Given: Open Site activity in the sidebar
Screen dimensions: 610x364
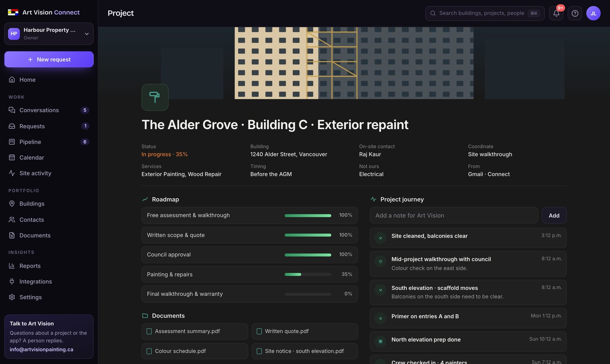Looking at the screenshot, I should tap(49, 173).
